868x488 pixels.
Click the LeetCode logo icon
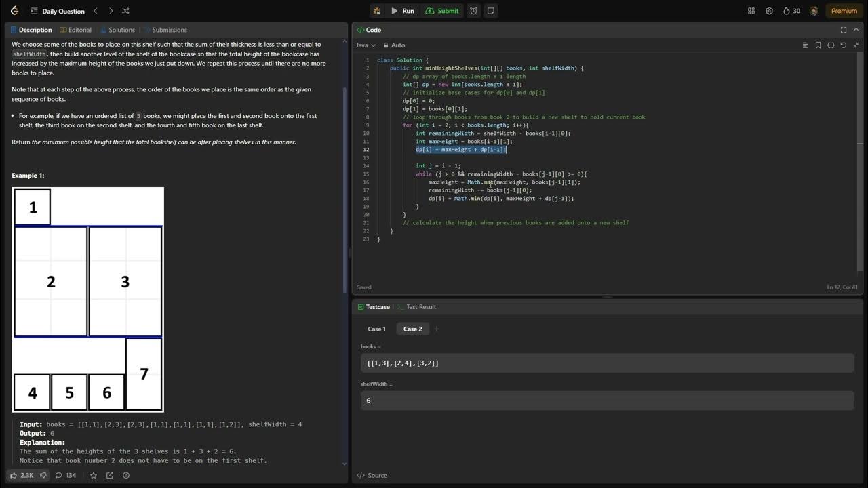click(14, 11)
